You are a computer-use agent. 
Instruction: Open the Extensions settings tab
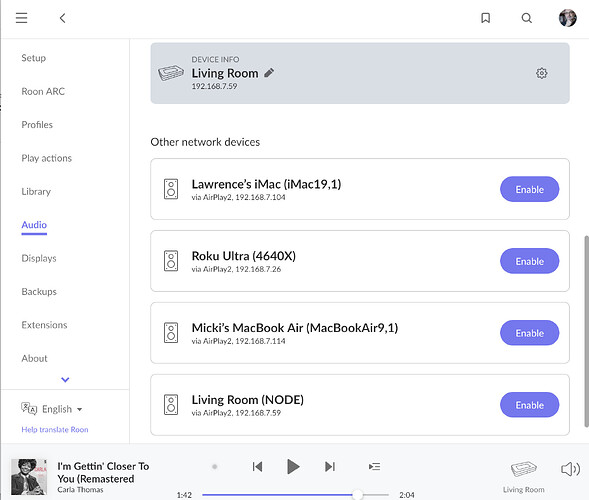pyautogui.click(x=44, y=325)
